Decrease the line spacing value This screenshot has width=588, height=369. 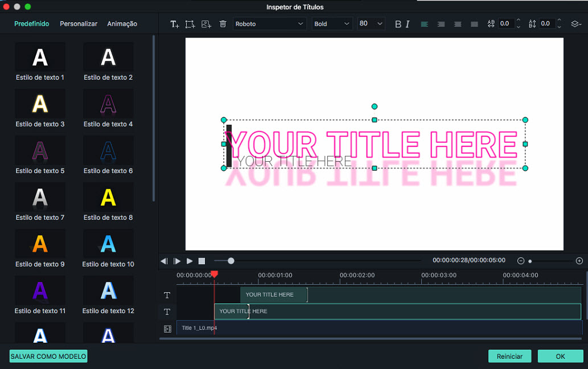point(559,27)
